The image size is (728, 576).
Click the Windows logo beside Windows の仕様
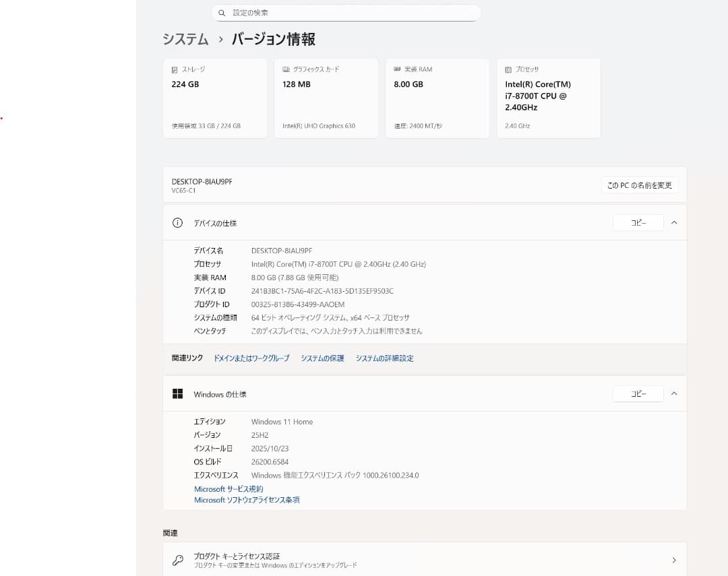point(177,393)
